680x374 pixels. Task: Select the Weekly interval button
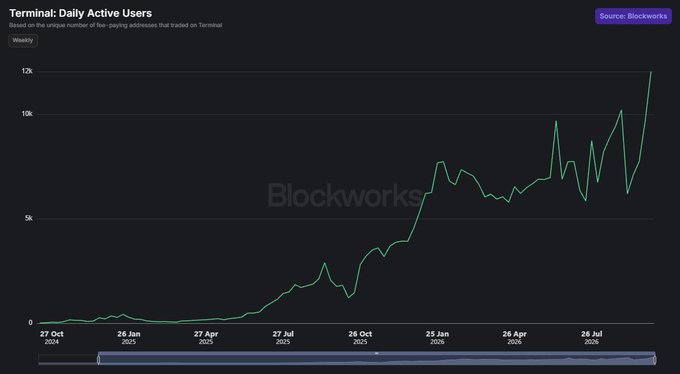[23, 40]
